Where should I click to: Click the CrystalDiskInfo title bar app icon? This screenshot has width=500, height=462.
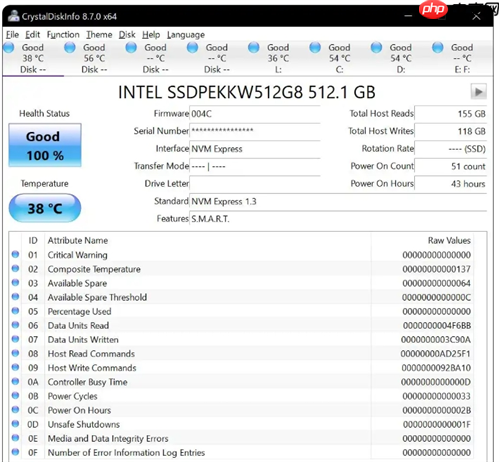tap(14, 16)
